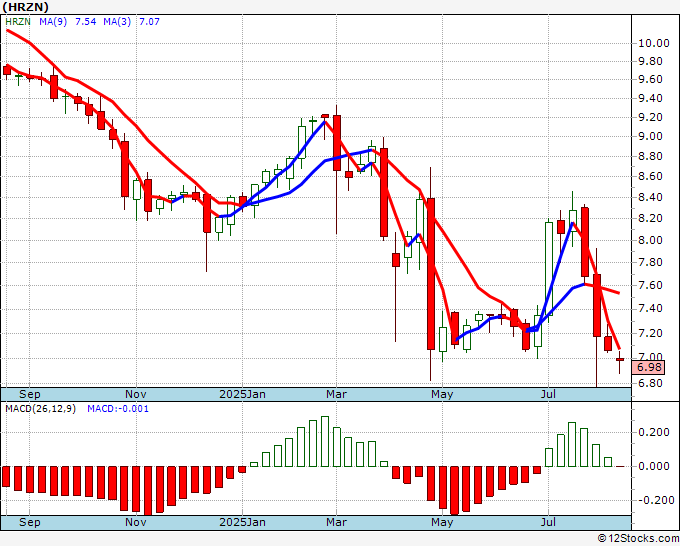Click May on the price chart time axis
Screen dimensions: 680x546
[442, 394]
